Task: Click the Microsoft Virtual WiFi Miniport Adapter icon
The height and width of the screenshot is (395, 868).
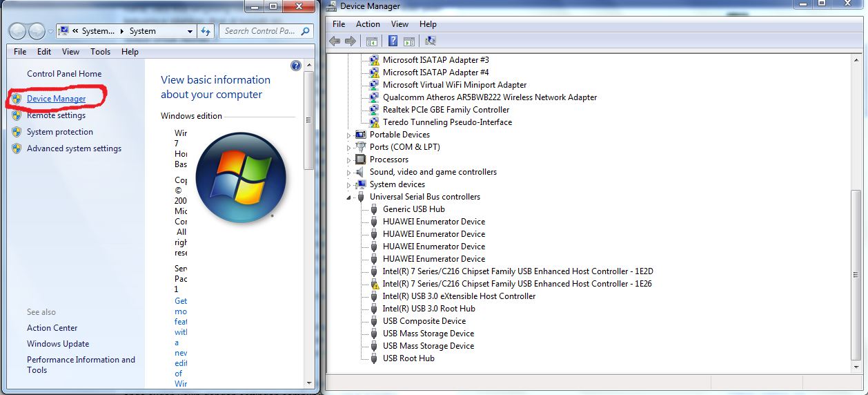Action: point(374,85)
